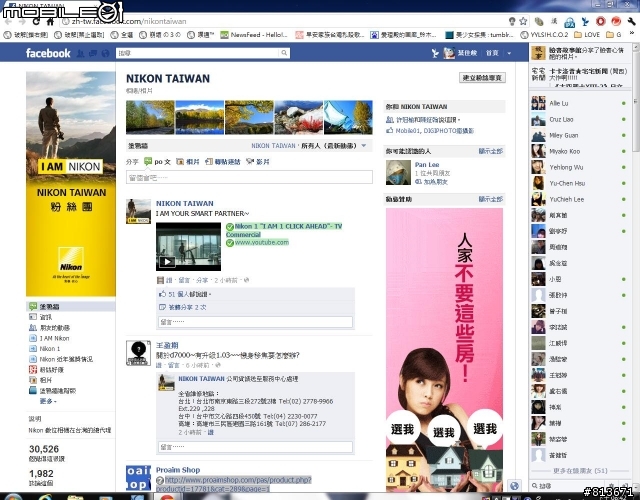Click I AM NIKON profile picture
Screen dimensions: 640x500
click(x=71, y=184)
